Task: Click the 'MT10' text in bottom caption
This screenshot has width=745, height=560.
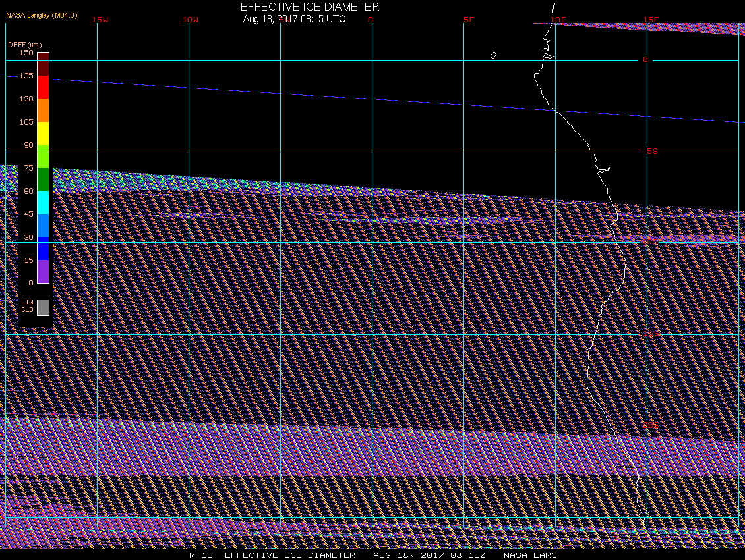Action: (201, 555)
